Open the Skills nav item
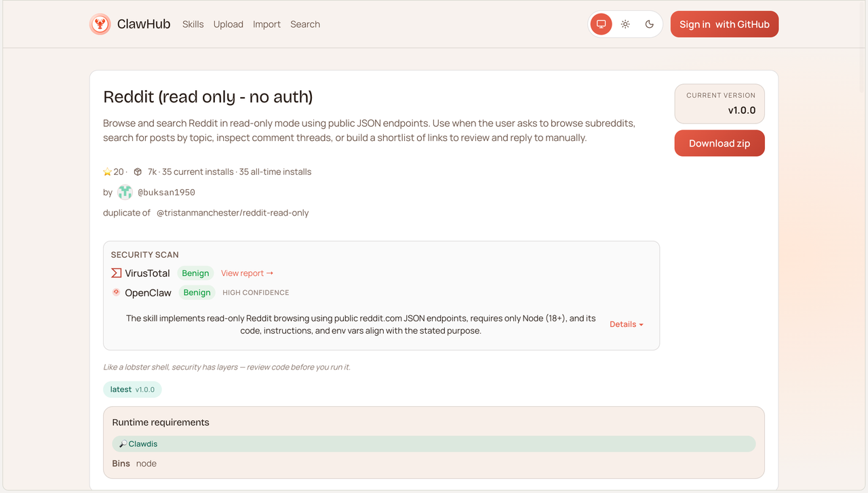The height and width of the screenshot is (493, 868). (193, 24)
